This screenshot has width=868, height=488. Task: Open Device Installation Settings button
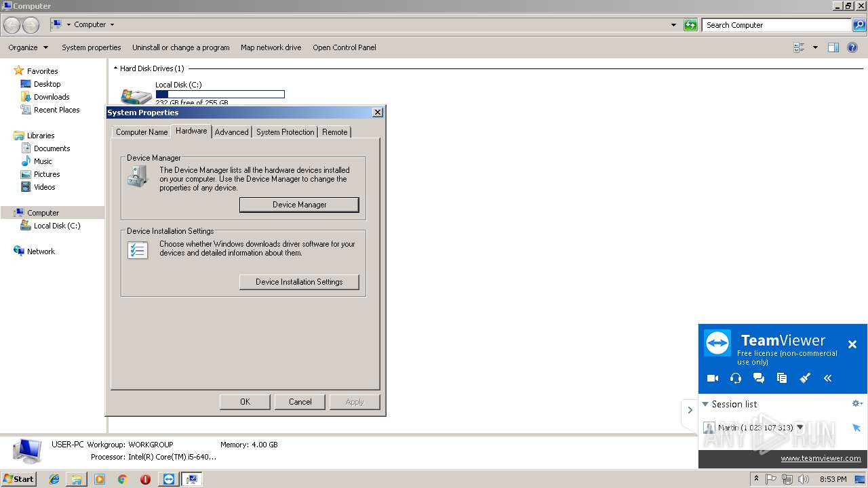[x=299, y=282]
